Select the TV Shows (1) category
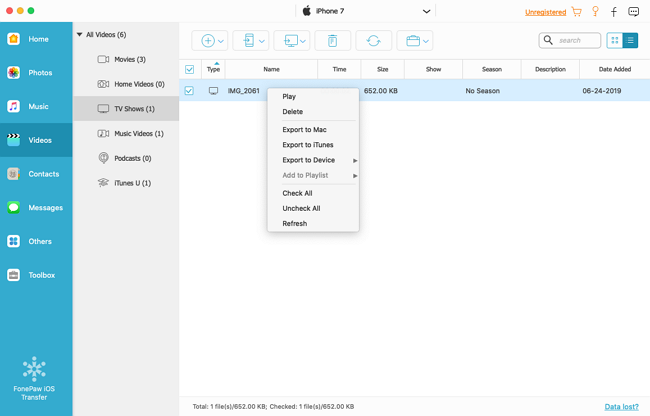The height and width of the screenshot is (416, 650). click(126, 109)
